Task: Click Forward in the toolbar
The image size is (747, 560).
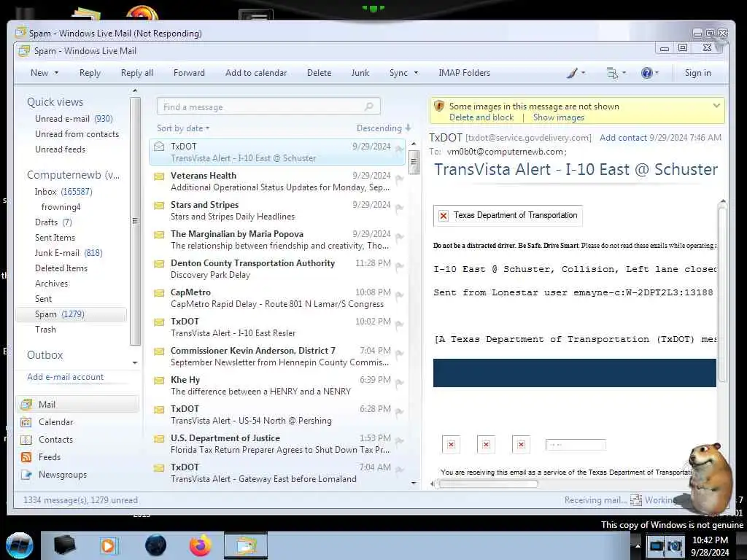Action: [x=189, y=73]
